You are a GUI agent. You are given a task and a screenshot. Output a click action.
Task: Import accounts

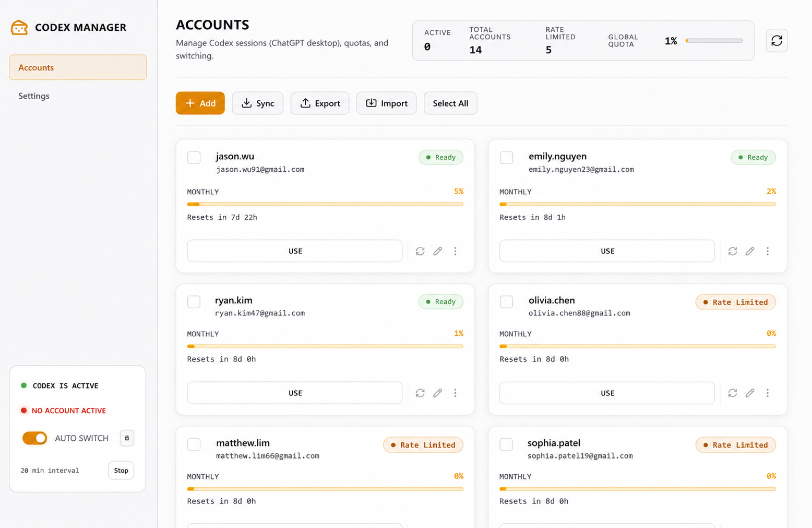[x=386, y=103]
